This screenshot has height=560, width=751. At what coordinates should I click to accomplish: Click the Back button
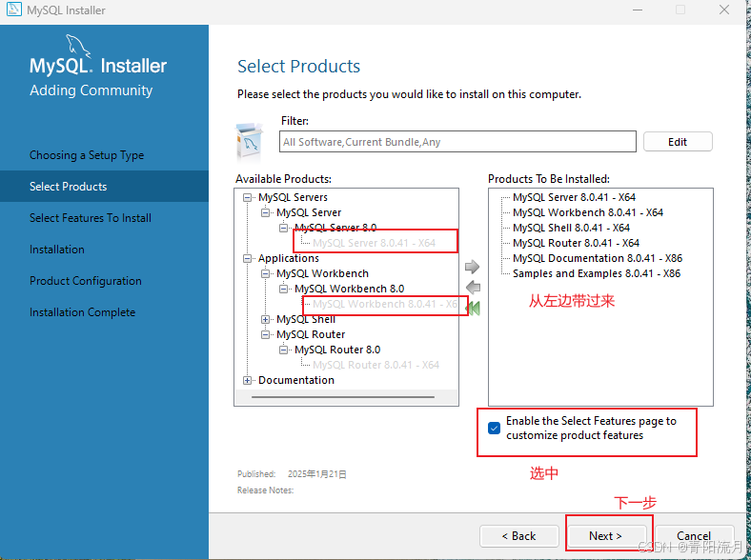coord(518,536)
